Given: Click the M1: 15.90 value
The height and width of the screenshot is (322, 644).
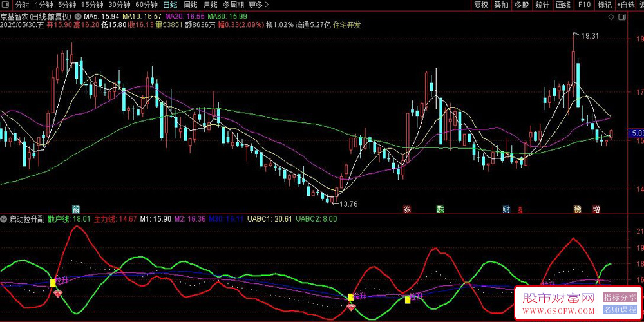Looking at the screenshot, I should (x=156, y=219).
